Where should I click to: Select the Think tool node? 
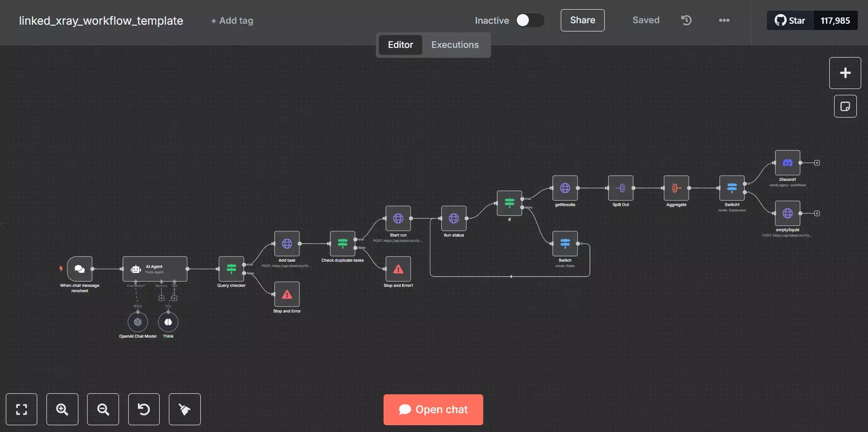(168, 322)
